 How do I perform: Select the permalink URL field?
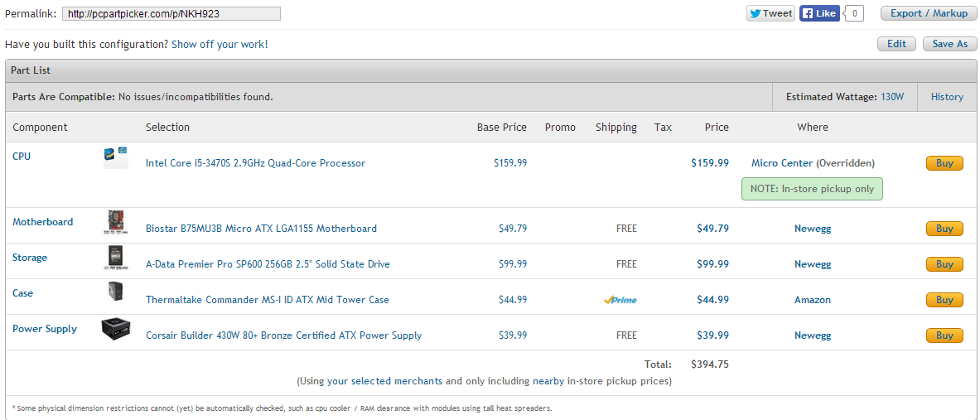171,14
